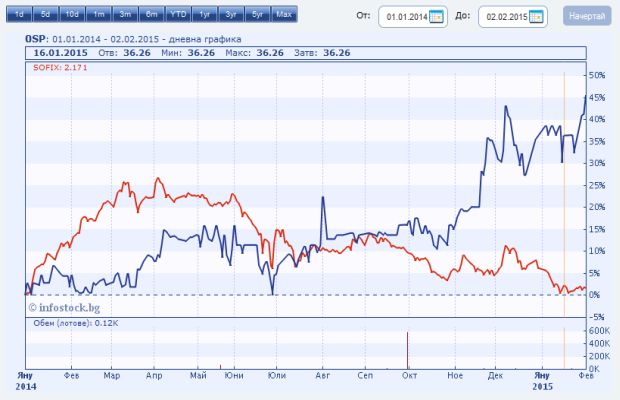
Task: Click the 50% label on the y-axis
Action: pyautogui.click(x=597, y=75)
